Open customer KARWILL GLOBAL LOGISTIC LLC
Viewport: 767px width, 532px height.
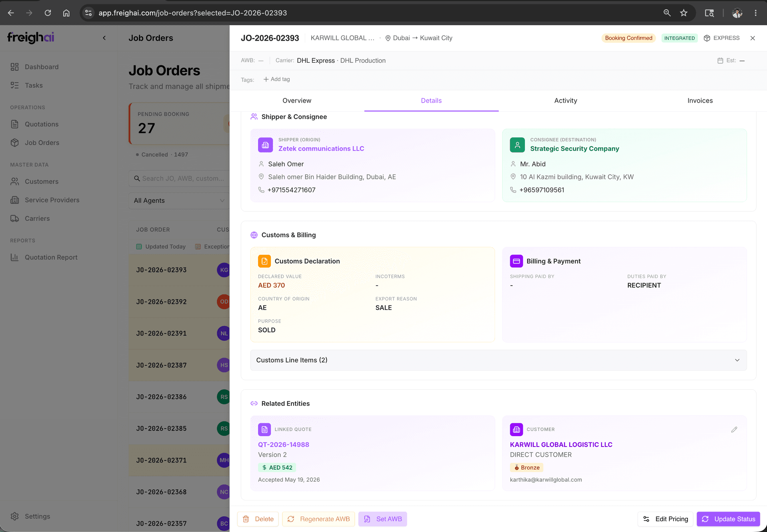(561, 445)
